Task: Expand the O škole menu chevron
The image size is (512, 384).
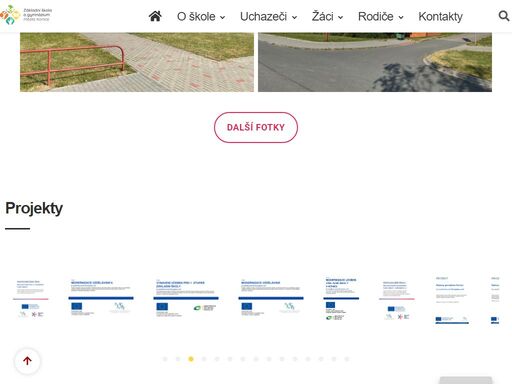Action: point(222,17)
